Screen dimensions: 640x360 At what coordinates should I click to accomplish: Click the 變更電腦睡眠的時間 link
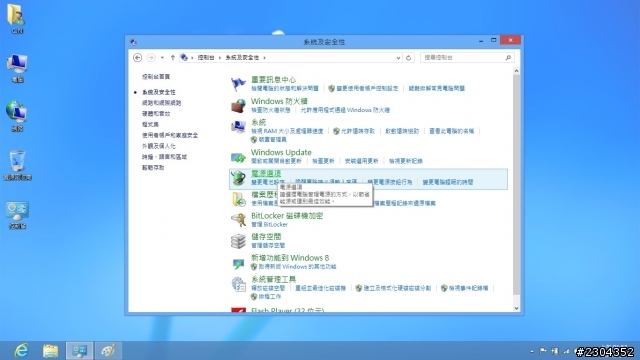[448, 182]
